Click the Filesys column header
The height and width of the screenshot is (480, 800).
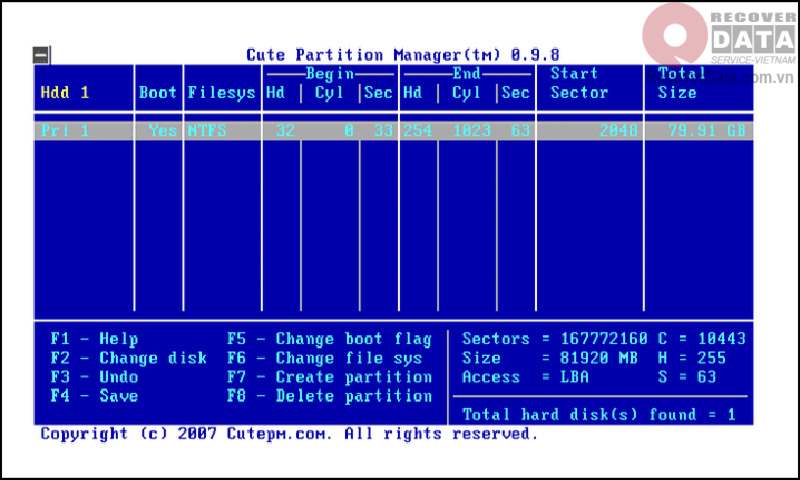pos(221,93)
